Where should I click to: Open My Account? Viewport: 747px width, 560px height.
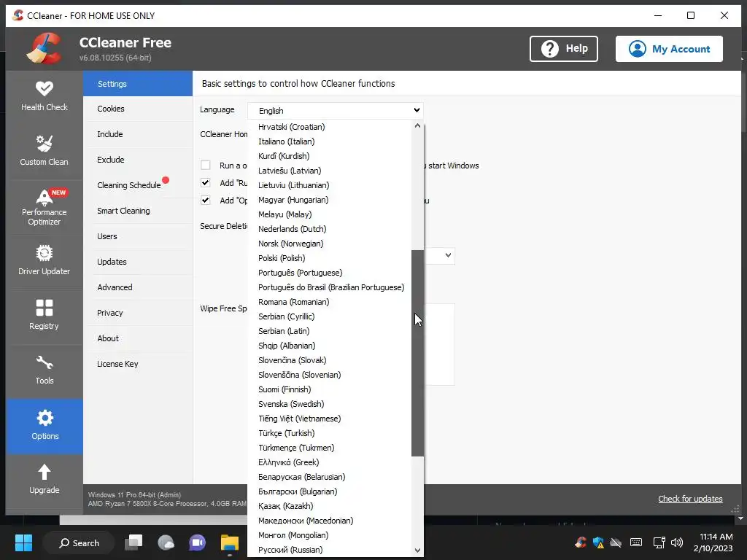(x=669, y=49)
